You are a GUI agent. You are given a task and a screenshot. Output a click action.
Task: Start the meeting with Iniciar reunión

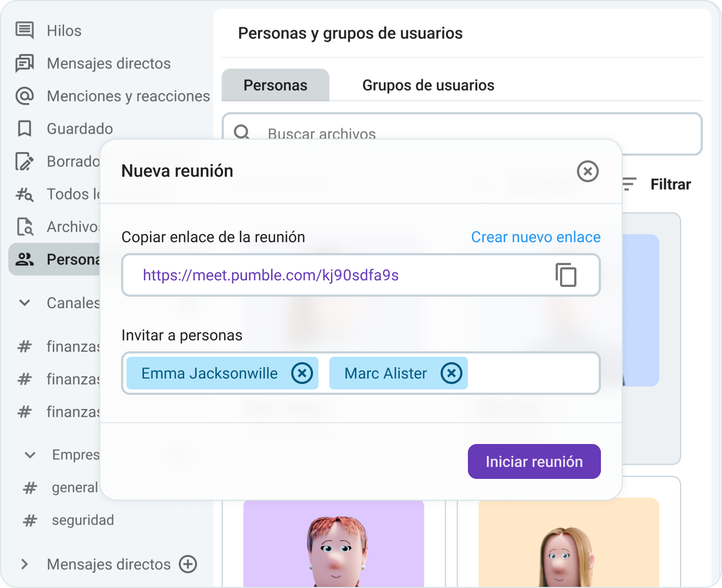click(534, 461)
